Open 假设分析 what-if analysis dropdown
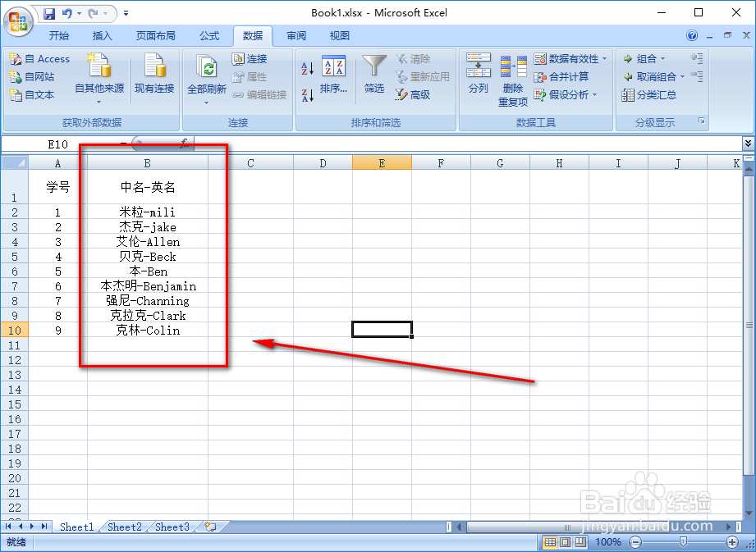Image resolution: width=756 pixels, height=552 pixels. (566, 95)
